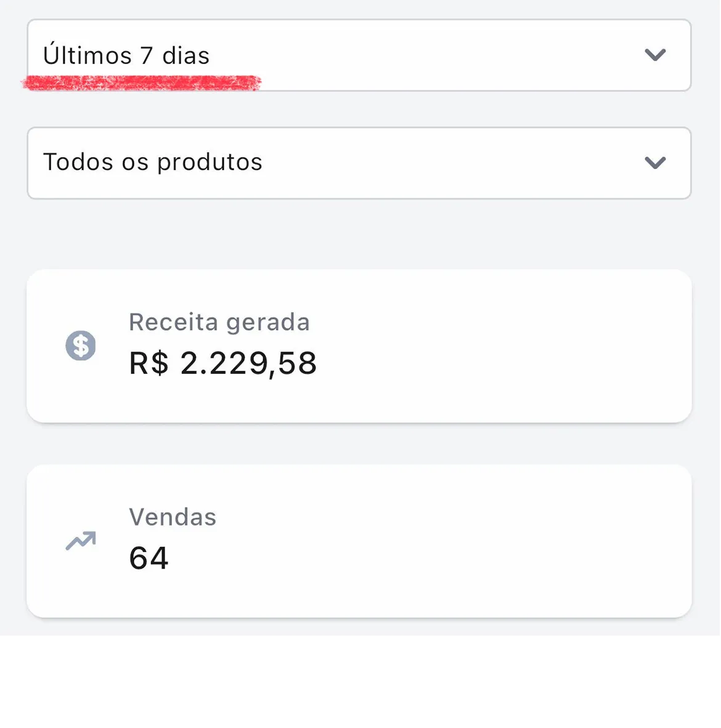Expand the Todos os produtos filter
The width and height of the screenshot is (721, 728).
(359, 163)
